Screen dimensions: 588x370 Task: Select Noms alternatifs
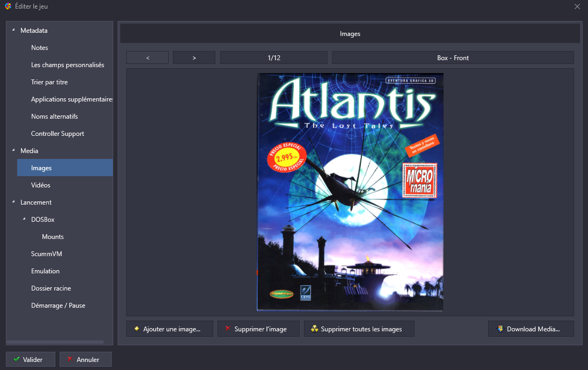click(x=54, y=117)
